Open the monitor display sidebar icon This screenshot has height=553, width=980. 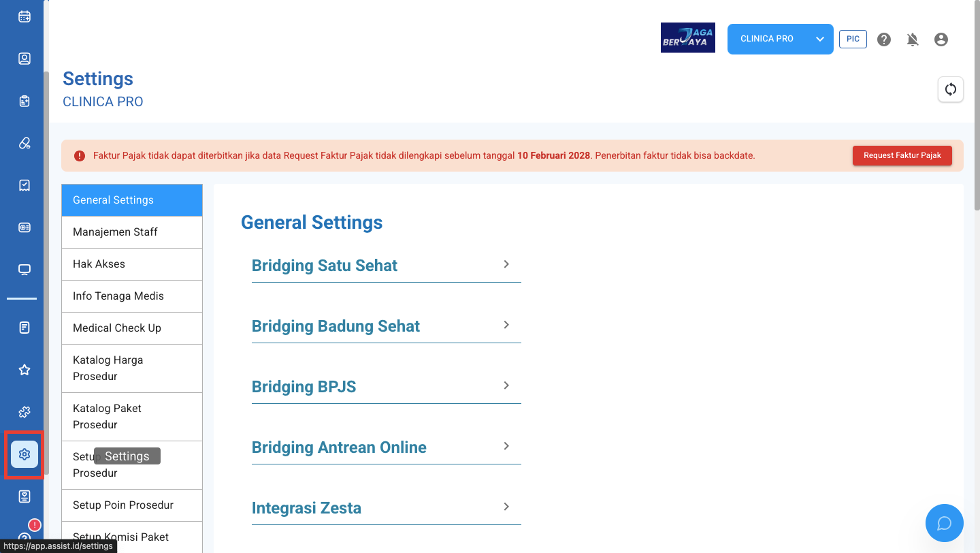[x=24, y=270]
